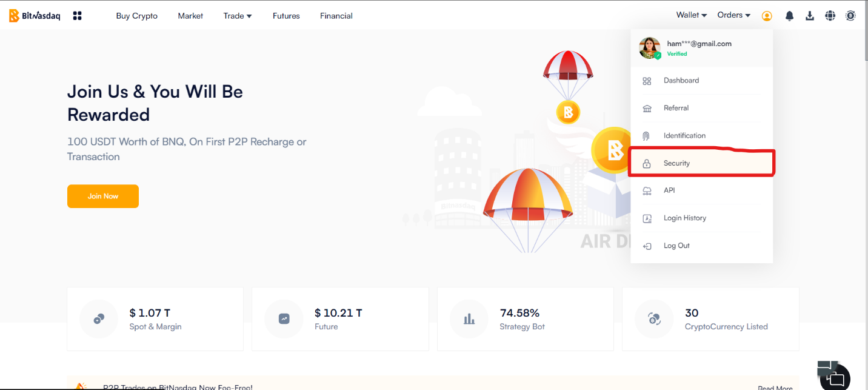The image size is (868, 390).
Task: Click the Referral bank icon
Action: pos(647,109)
